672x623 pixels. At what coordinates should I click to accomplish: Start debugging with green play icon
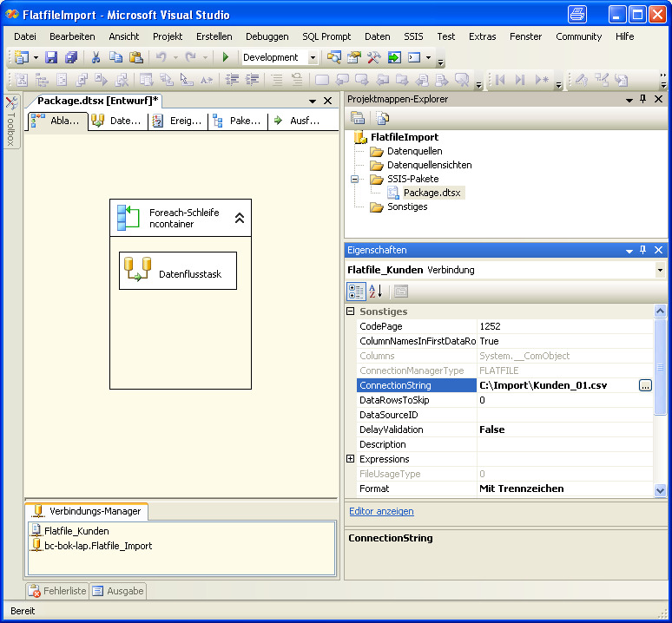coord(226,57)
